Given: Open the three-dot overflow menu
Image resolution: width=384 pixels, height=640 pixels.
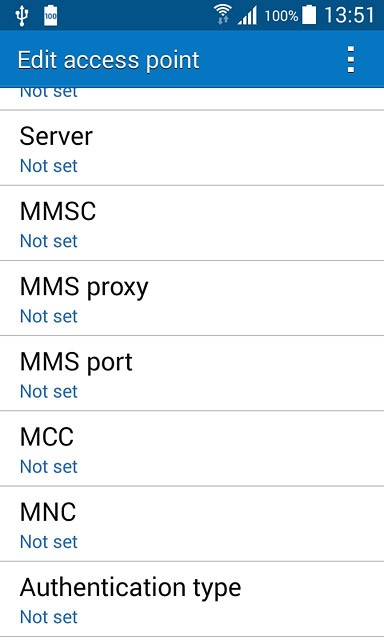Looking at the screenshot, I should point(351,60).
